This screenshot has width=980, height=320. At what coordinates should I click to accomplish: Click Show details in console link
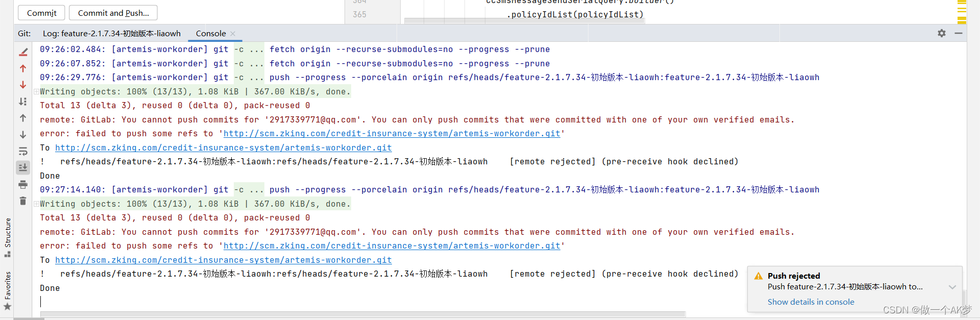pyautogui.click(x=811, y=302)
